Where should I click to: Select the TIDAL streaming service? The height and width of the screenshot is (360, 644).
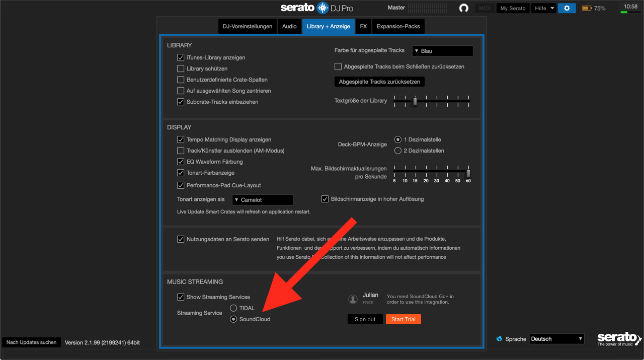233,308
